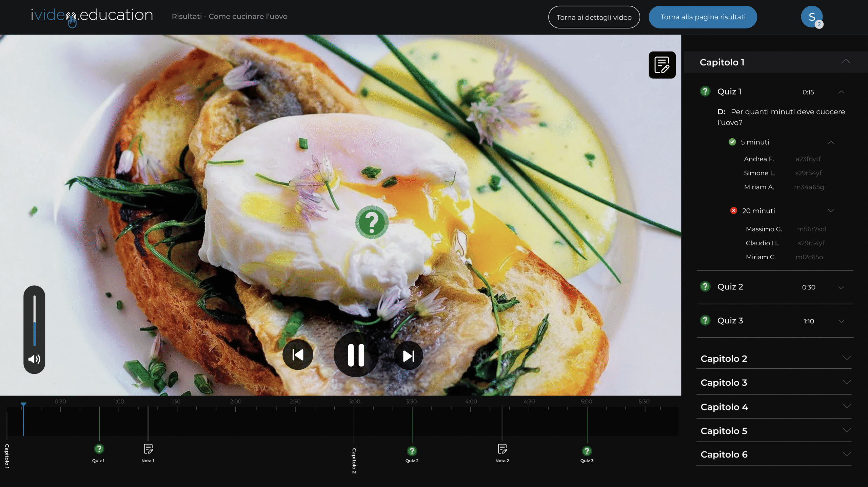Collapse the 5 minuti answer list
This screenshot has height=487, width=868.
[831, 142]
